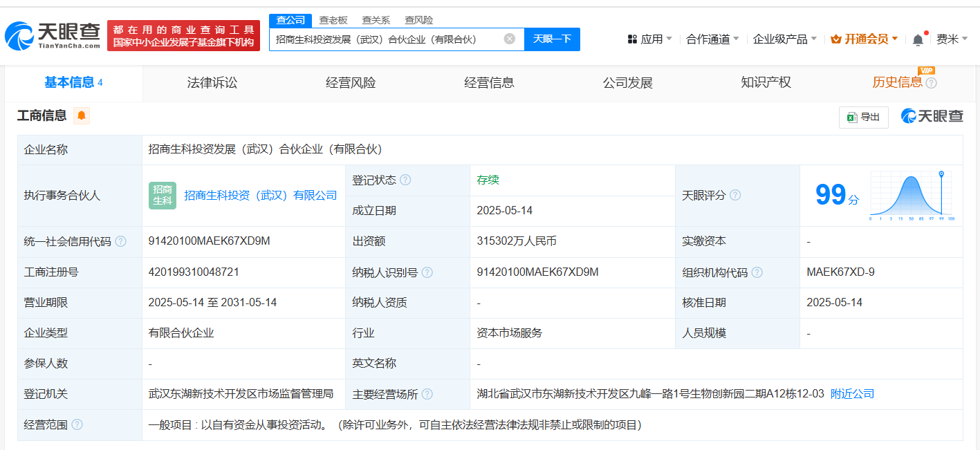The image size is (980, 450).
Task: Click help icon next to 经营范围
Action: coord(77,424)
